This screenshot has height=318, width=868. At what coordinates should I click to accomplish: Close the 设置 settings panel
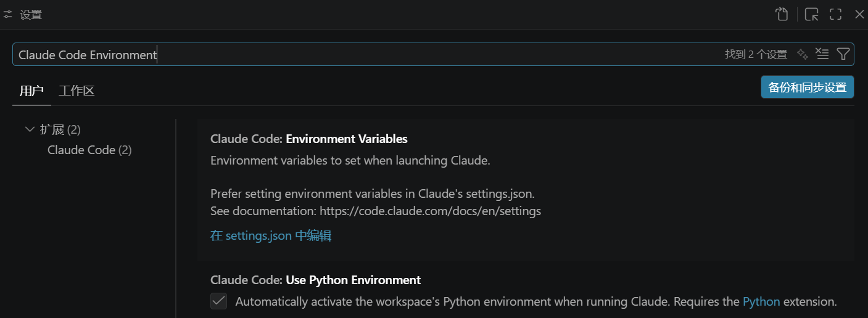click(x=859, y=14)
